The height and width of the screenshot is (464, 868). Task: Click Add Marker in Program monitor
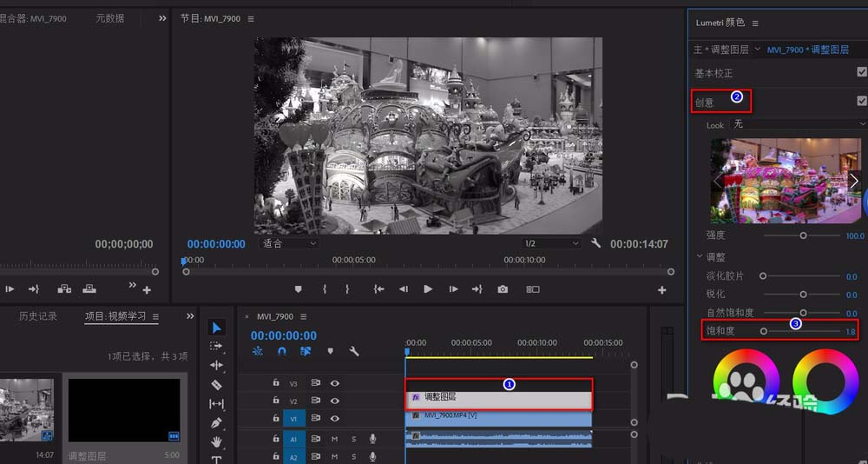point(298,289)
